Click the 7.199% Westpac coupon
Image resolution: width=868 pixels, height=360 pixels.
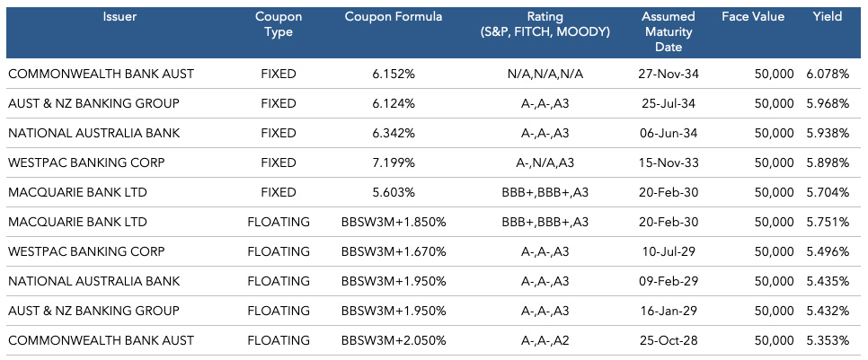(394, 162)
